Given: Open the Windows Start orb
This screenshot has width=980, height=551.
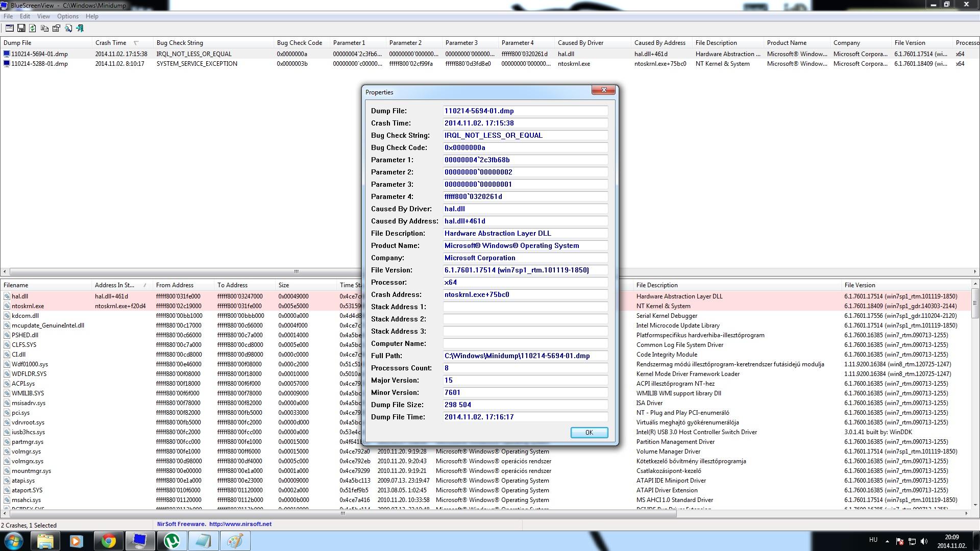Looking at the screenshot, I should point(14,541).
